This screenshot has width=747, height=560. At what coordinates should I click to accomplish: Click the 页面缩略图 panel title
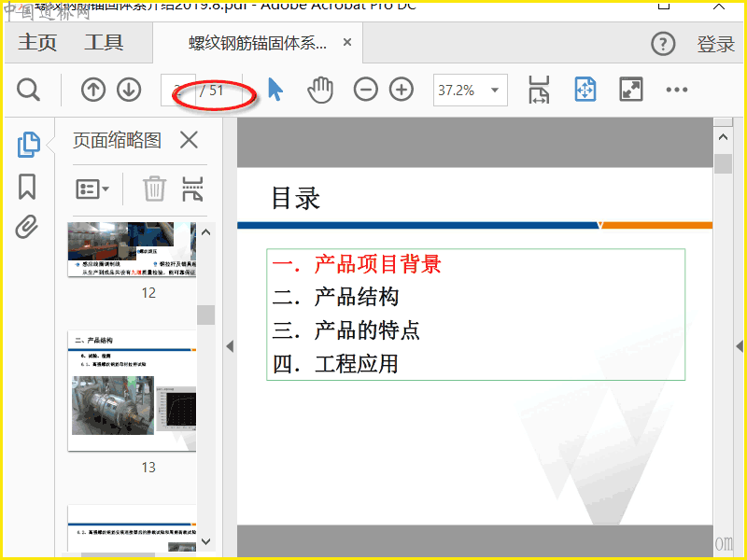[118, 141]
